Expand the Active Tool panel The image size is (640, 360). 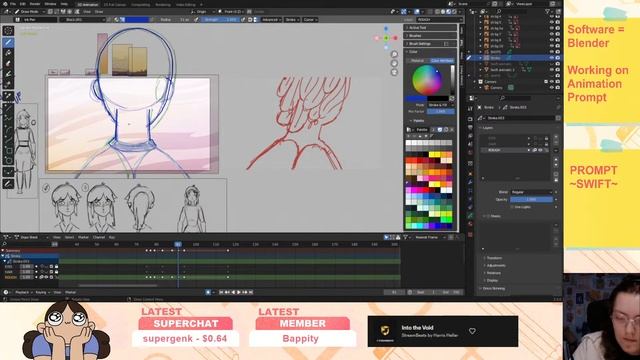[430, 28]
